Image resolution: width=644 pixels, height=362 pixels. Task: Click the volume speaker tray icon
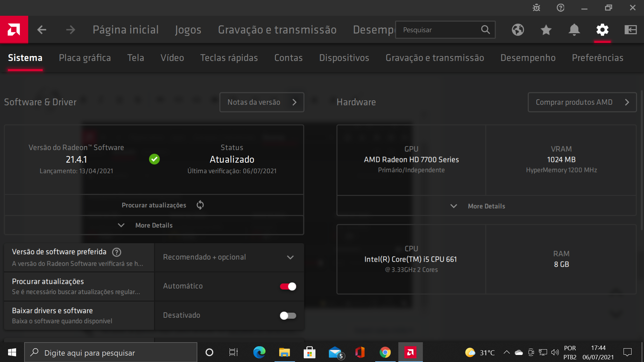tap(555, 352)
